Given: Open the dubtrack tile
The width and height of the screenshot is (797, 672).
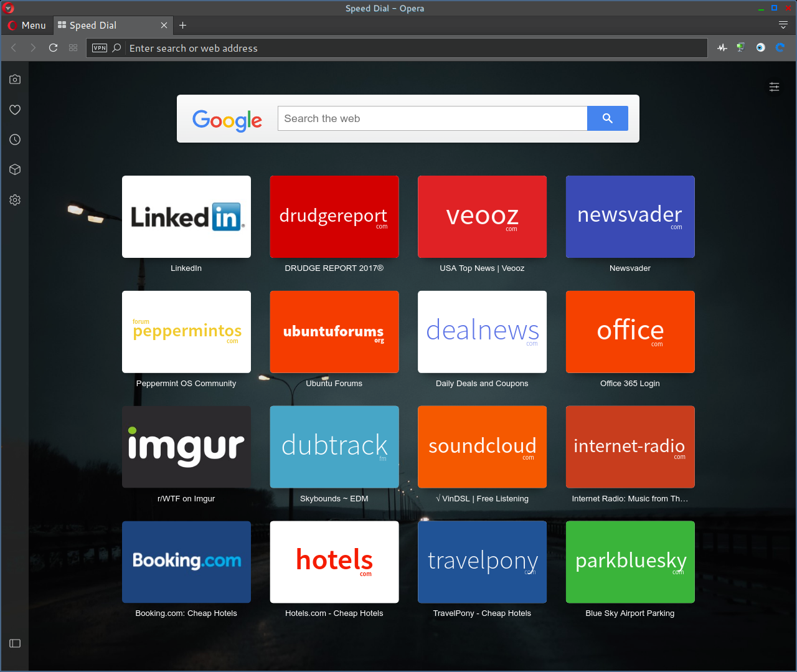Looking at the screenshot, I should pyautogui.click(x=334, y=447).
